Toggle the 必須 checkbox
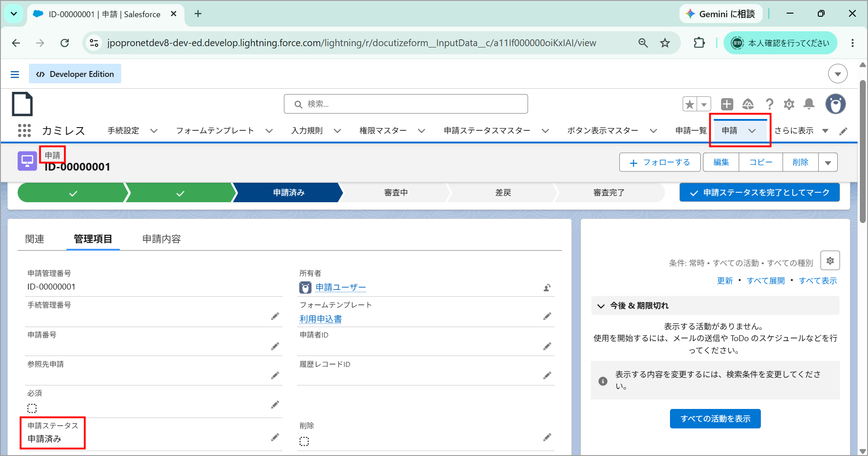The height and width of the screenshot is (456, 868). 32,408
